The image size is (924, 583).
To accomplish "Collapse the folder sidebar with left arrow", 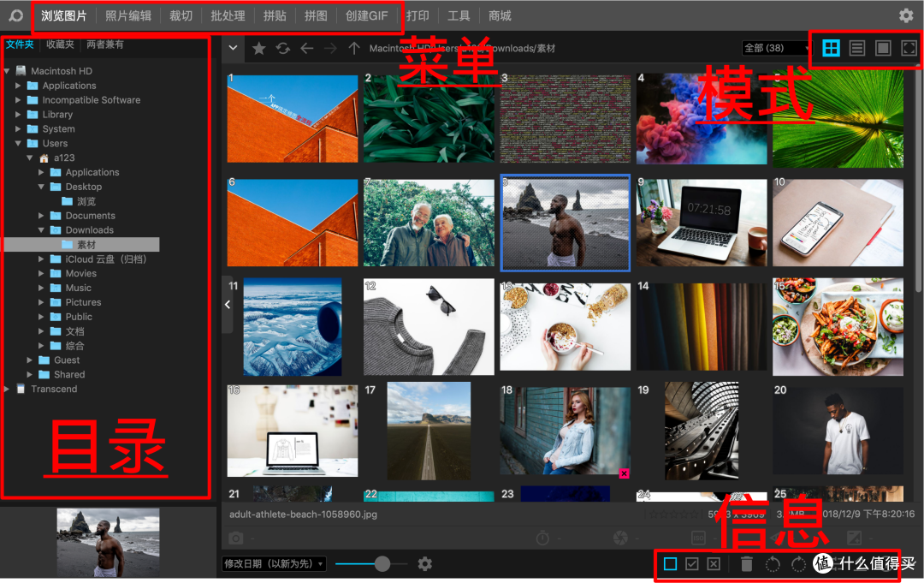I will 228,305.
